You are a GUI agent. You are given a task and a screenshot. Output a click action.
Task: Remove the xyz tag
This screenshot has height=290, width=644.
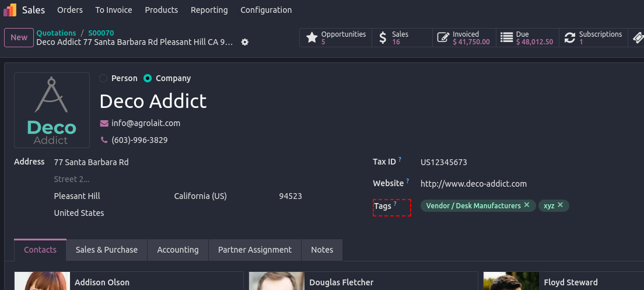(x=560, y=205)
